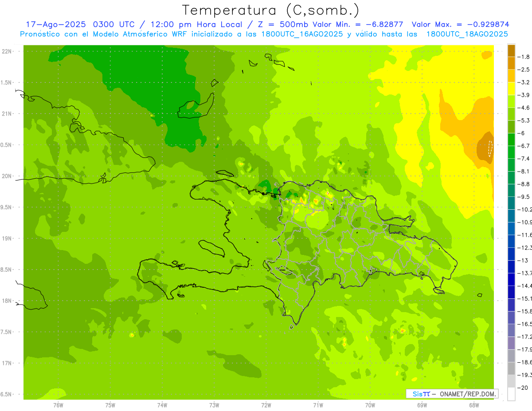
Task: Click the 'Z = 500mb' level text
Action: pos(283,24)
